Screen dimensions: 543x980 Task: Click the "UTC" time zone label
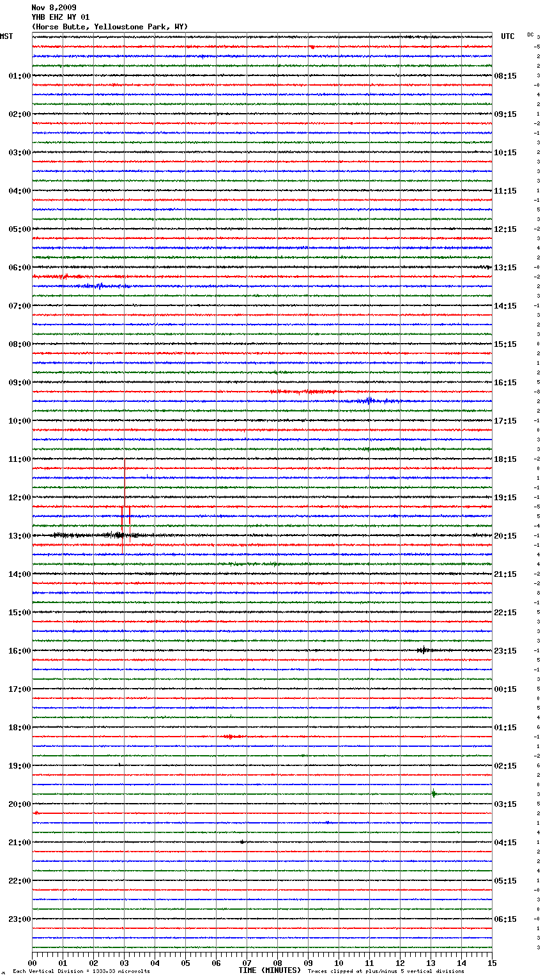tap(508, 36)
